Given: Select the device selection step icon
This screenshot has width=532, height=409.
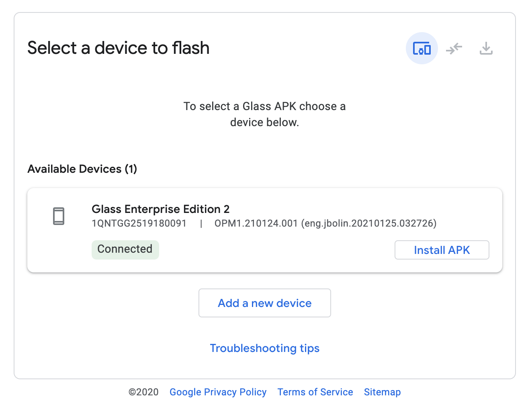Looking at the screenshot, I should click(422, 48).
